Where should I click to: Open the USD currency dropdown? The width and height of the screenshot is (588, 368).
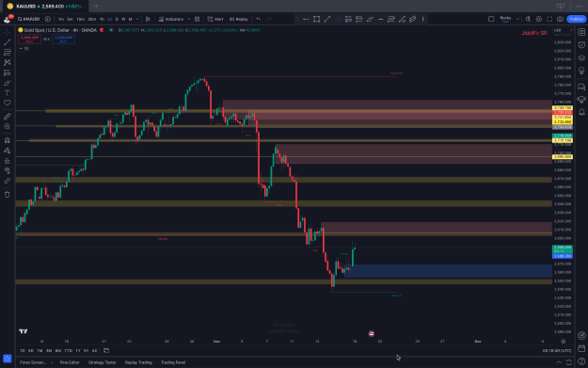tap(564, 30)
